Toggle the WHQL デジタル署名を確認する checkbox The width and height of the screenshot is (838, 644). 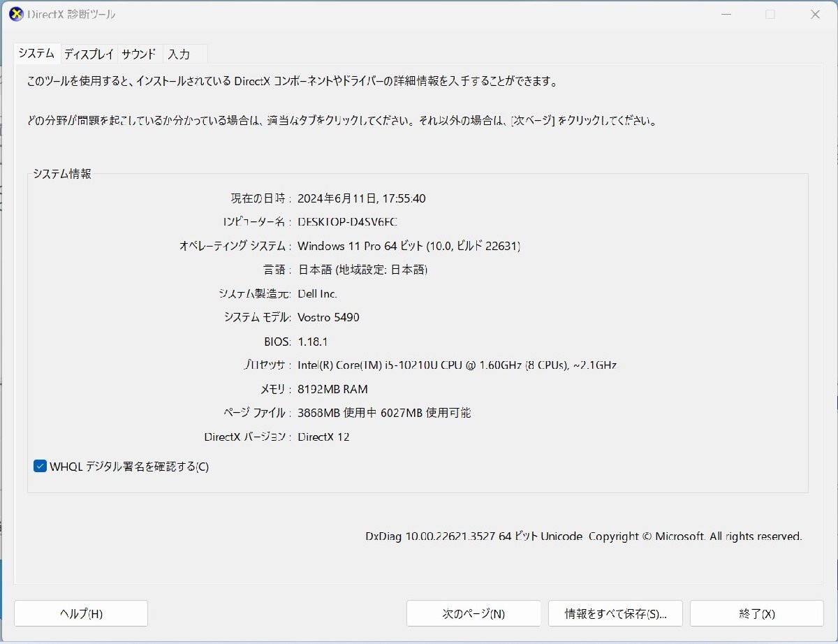coord(40,467)
